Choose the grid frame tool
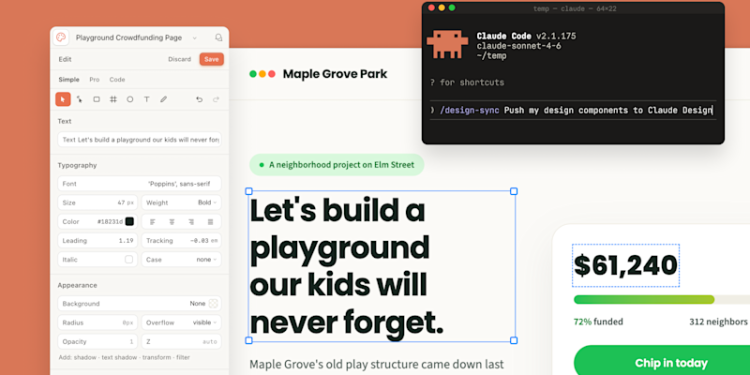The width and height of the screenshot is (750, 375). coord(113,99)
